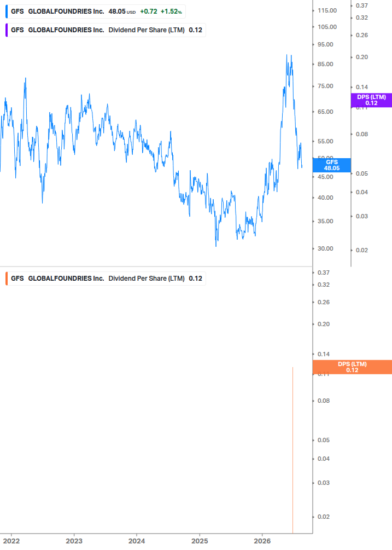Click the 75.00 price axis label
Screen dimensions: 392x550
(325, 86)
